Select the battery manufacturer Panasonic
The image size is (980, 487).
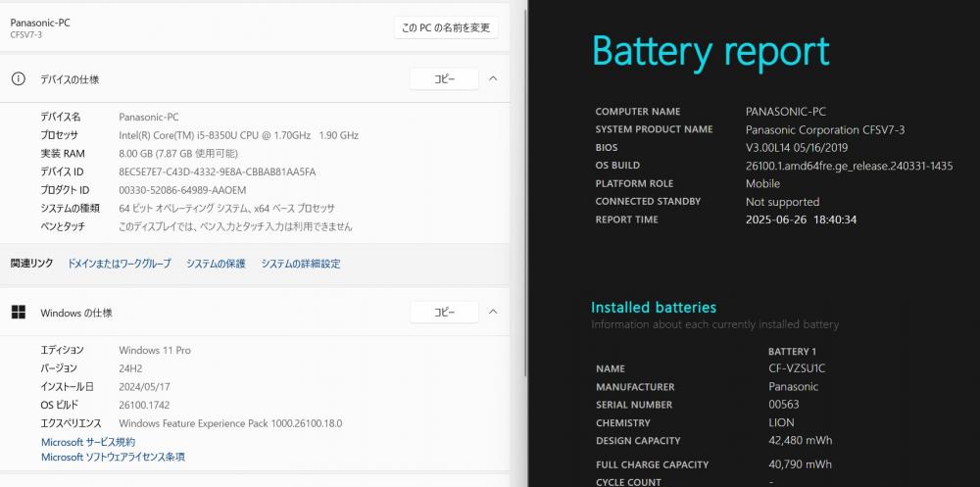point(793,386)
